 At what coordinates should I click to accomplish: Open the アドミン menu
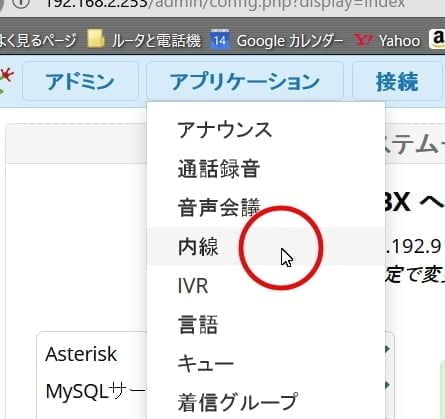pos(80,81)
